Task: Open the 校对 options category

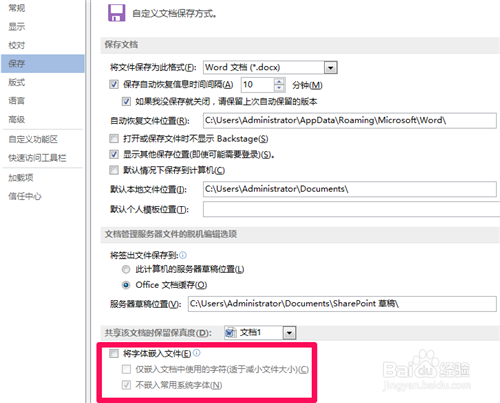Action: (x=17, y=45)
